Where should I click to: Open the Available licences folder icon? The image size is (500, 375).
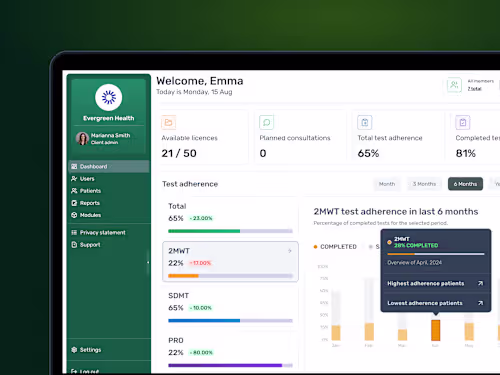(169, 122)
